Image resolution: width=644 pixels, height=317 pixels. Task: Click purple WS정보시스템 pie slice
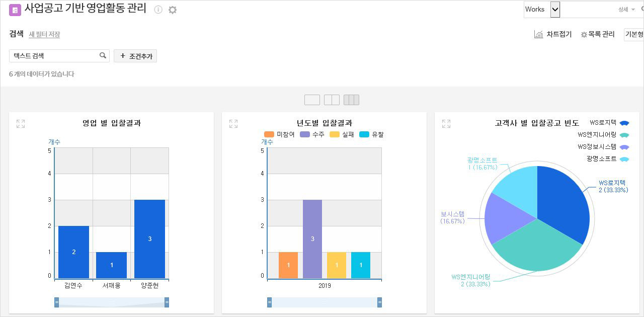(x=506, y=219)
